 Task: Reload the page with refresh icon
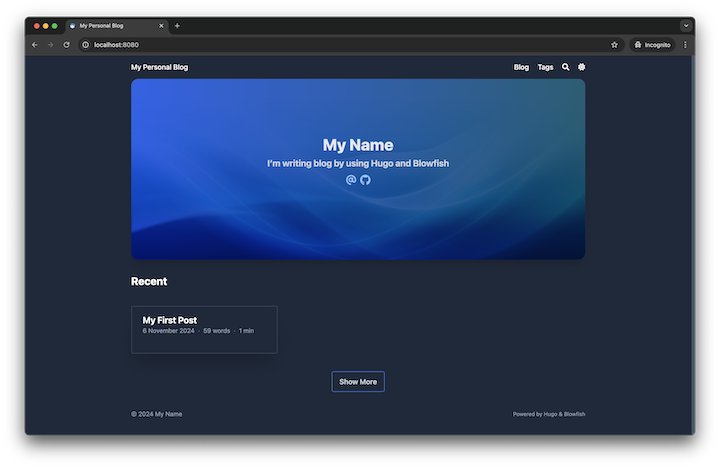(67, 45)
